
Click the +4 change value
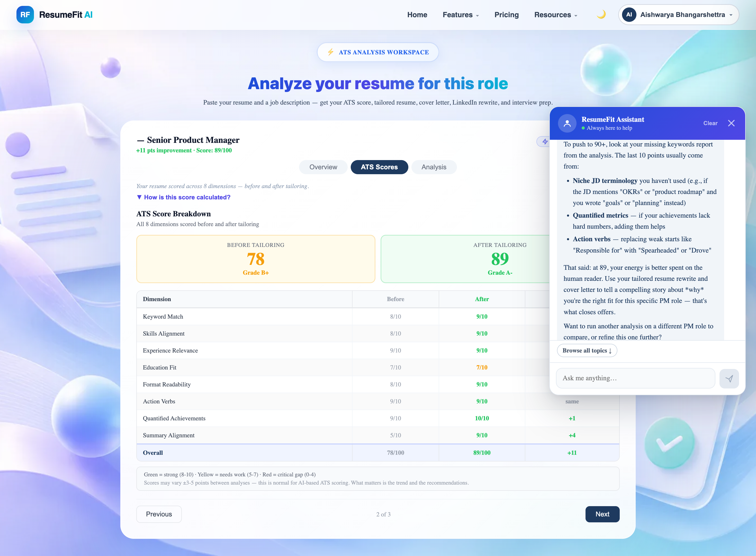click(x=572, y=435)
